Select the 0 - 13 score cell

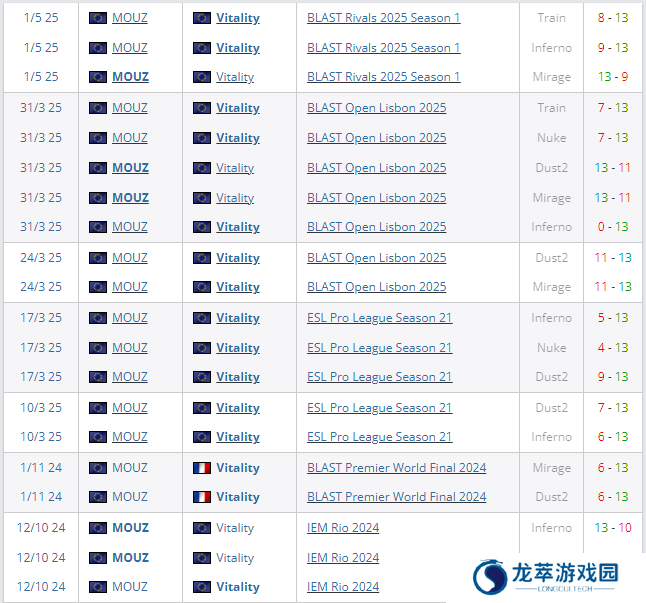[x=613, y=227]
